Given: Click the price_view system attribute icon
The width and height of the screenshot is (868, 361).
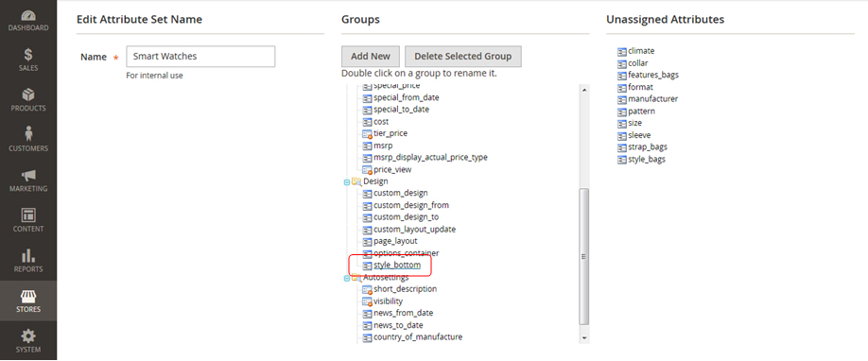Looking at the screenshot, I should pyautogui.click(x=367, y=170).
